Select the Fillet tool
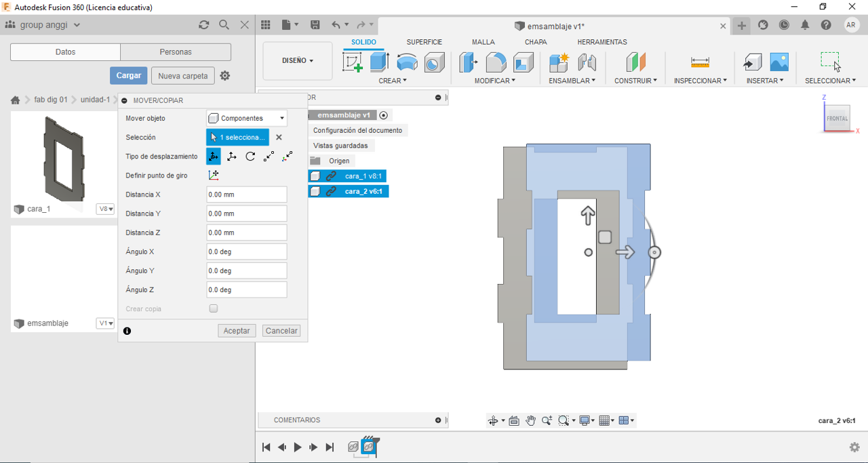Image resolution: width=868 pixels, height=463 pixels. (496, 62)
